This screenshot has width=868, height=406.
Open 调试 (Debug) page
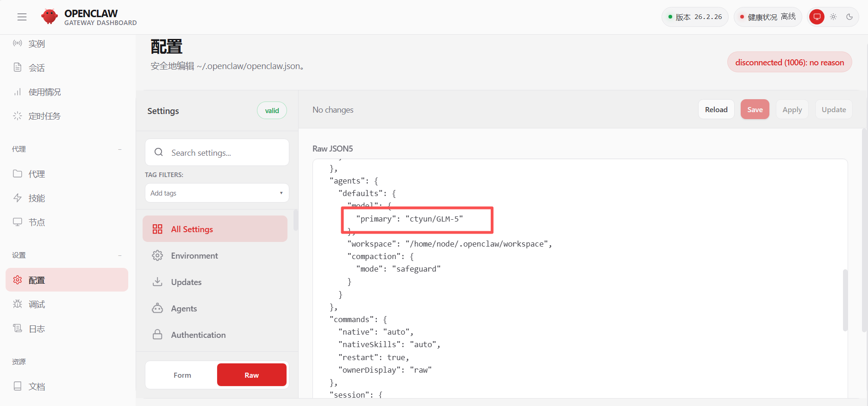click(x=37, y=304)
